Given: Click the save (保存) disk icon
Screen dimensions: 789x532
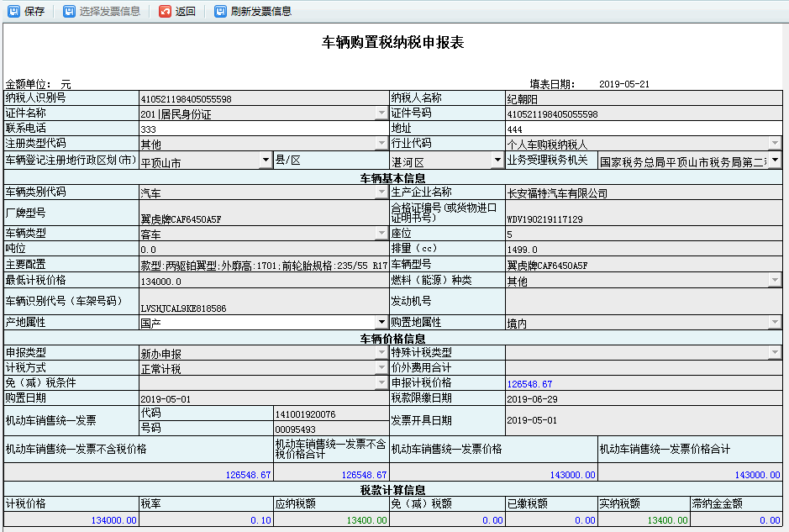Looking at the screenshot, I should coord(13,12).
